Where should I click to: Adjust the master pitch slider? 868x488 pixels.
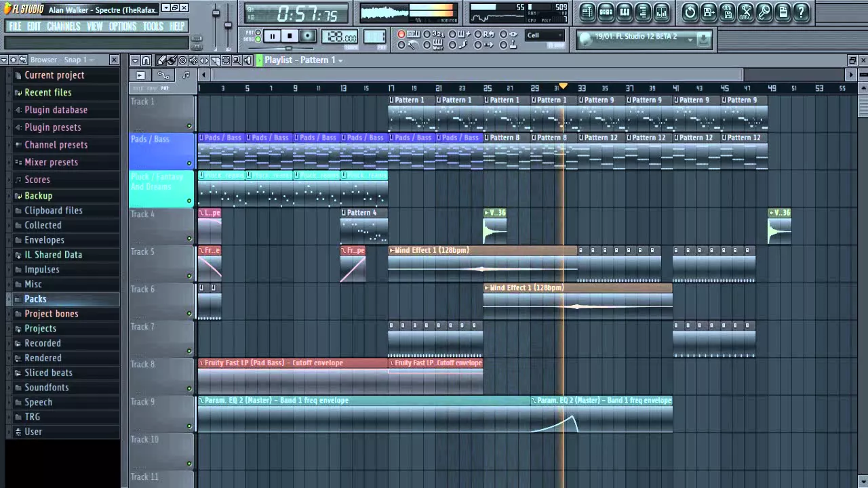point(229,26)
